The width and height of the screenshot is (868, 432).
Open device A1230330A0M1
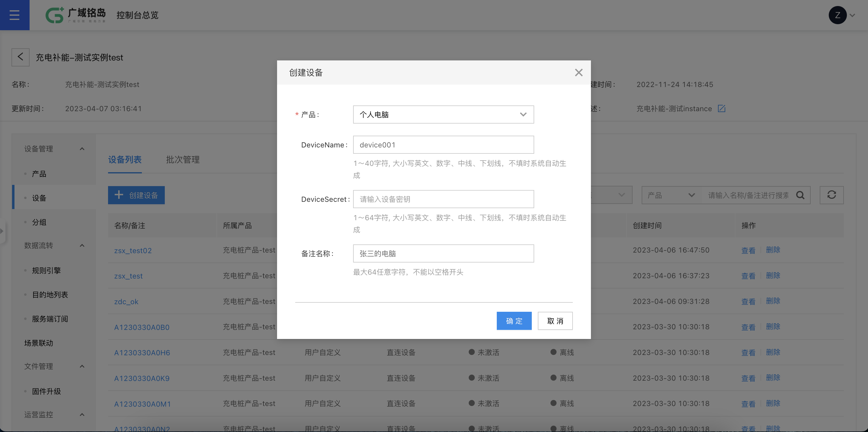pos(142,404)
